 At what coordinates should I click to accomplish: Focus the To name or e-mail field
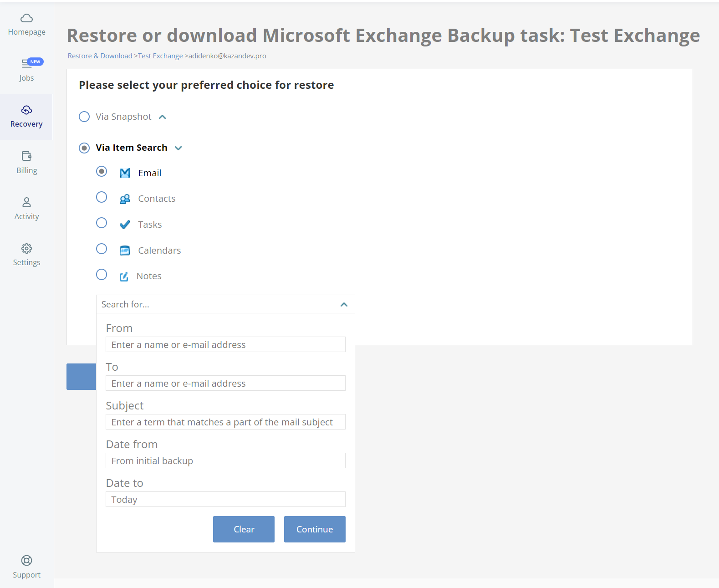click(225, 383)
